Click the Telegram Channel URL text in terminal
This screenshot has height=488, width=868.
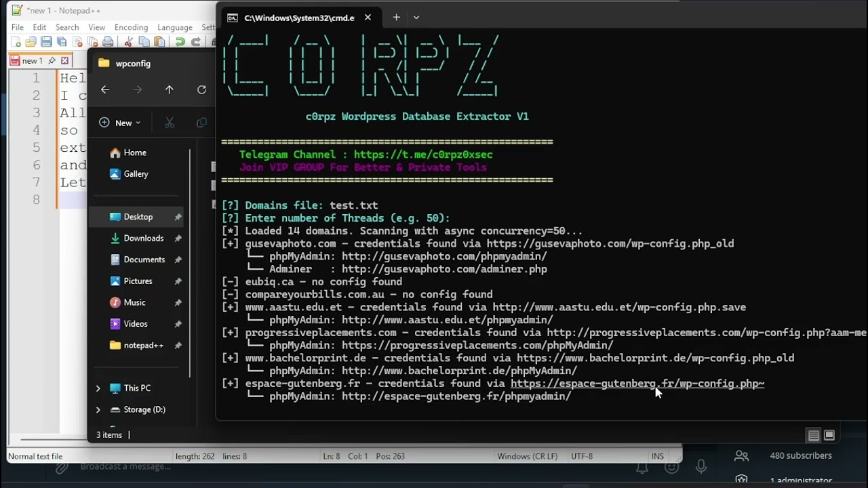click(x=423, y=155)
